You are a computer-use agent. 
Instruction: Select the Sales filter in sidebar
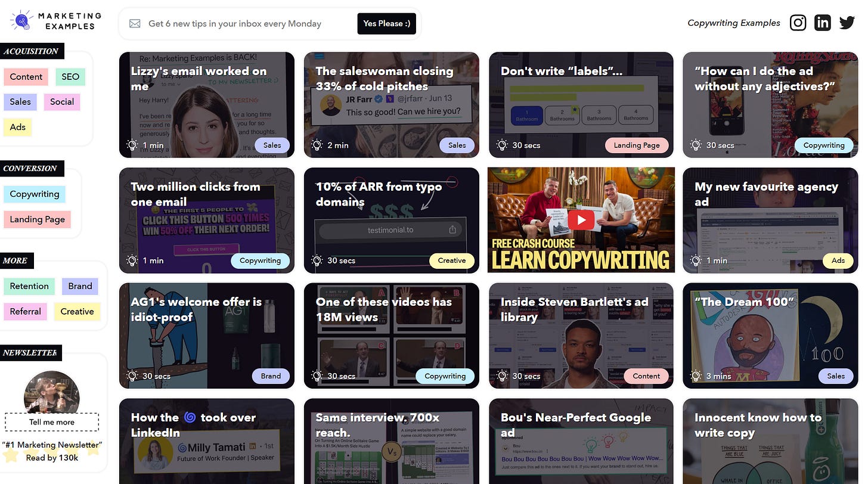(x=20, y=102)
